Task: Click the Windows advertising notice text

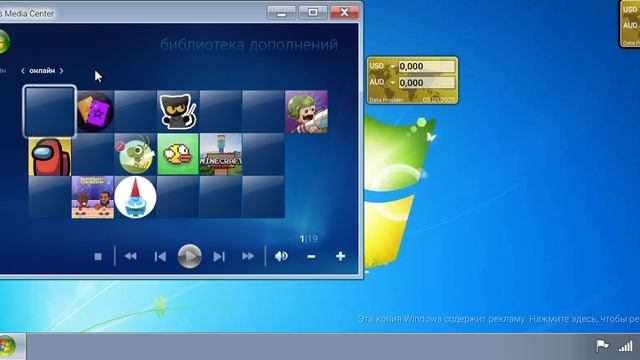Action: 499,319
